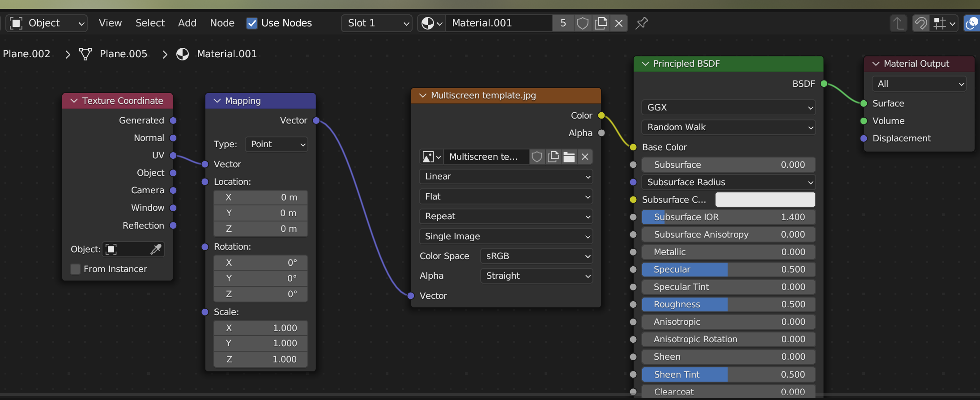Image resolution: width=980 pixels, height=400 pixels.
Task: Duplicate the material with the new material icon
Action: (601, 23)
